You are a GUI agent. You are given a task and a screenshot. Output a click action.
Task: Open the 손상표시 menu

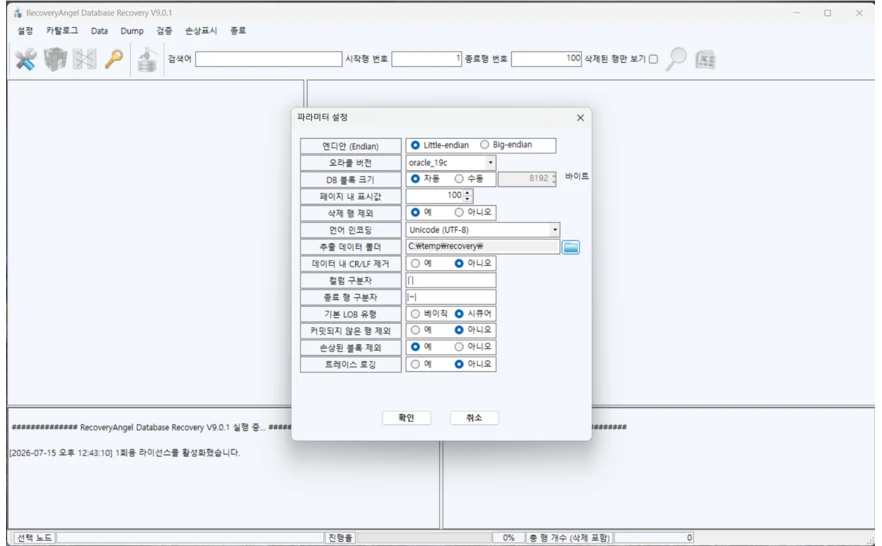201,30
